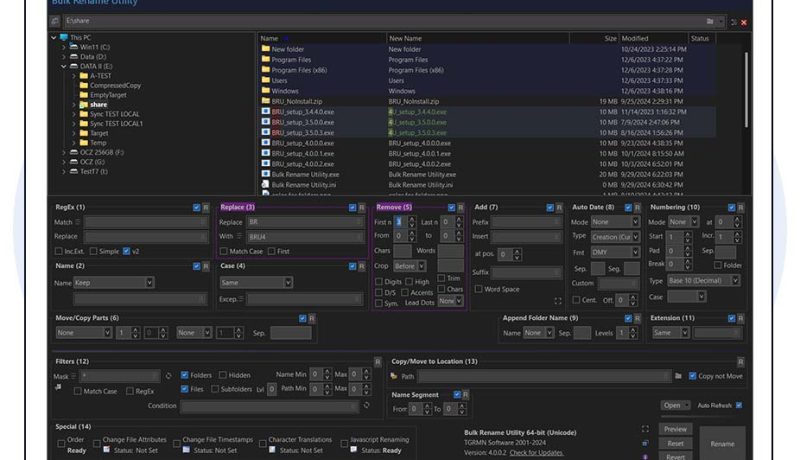This screenshot has height=460, width=800.
Task: Increase Numbering Start stepper value
Action: tap(687, 234)
